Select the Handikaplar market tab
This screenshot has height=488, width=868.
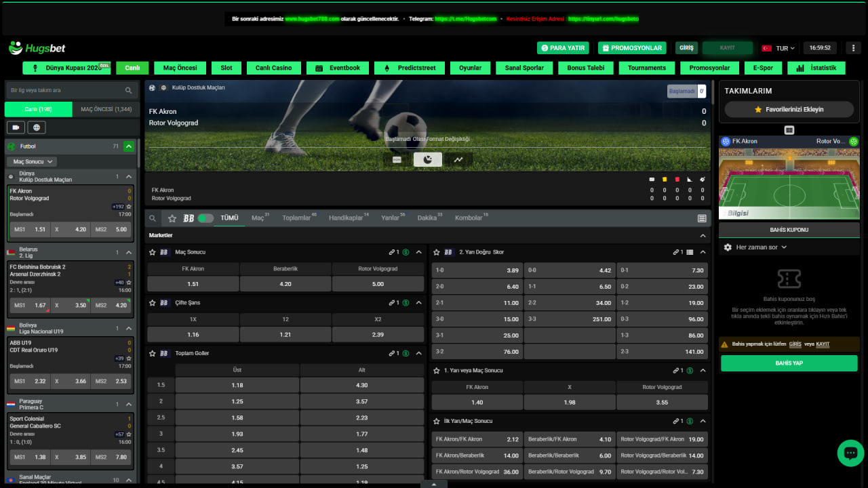349,218
